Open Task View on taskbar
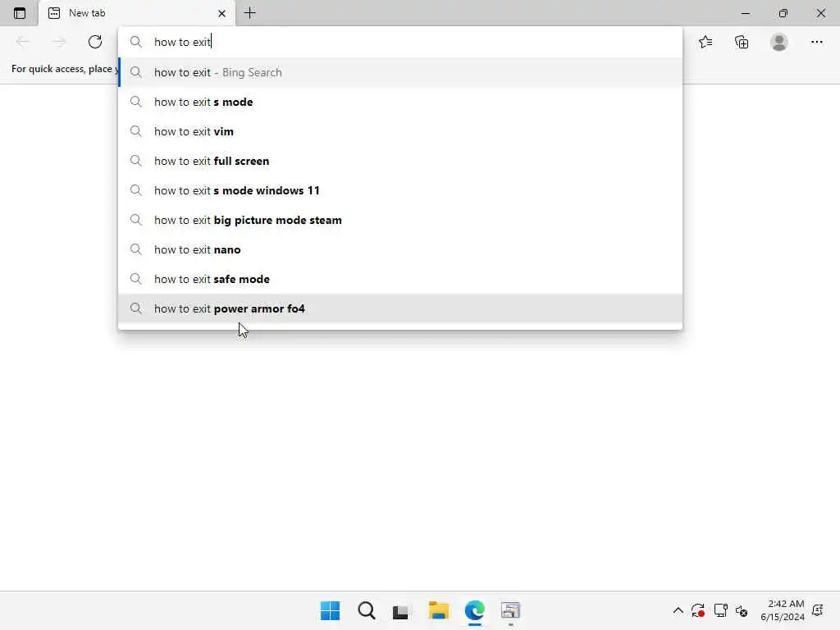Image resolution: width=840 pixels, height=630 pixels. tap(400, 611)
